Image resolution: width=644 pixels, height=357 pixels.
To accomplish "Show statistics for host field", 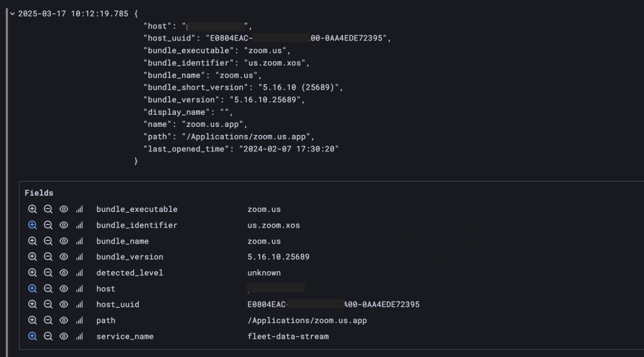I will point(79,289).
